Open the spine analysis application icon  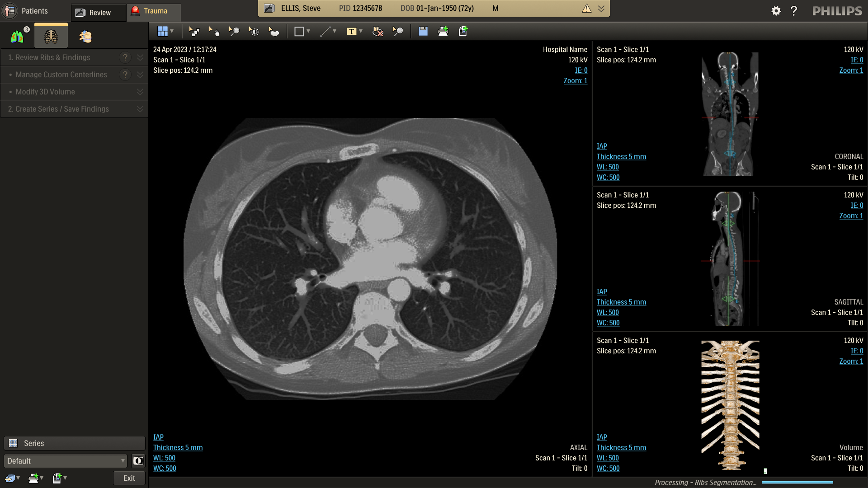[85, 36]
